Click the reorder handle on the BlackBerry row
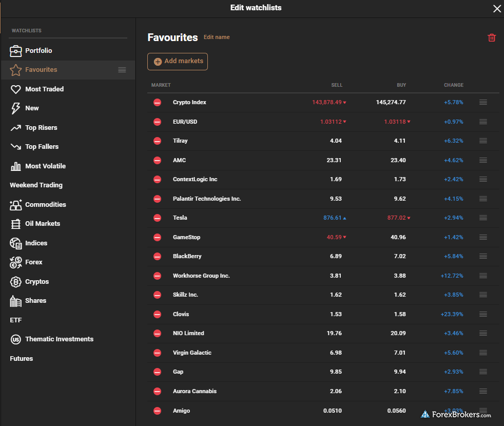Viewport: 504px width, 426px height. click(483, 256)
